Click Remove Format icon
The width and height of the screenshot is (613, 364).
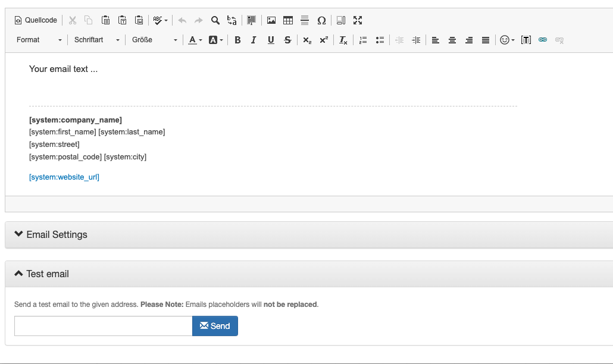[343, 40]
